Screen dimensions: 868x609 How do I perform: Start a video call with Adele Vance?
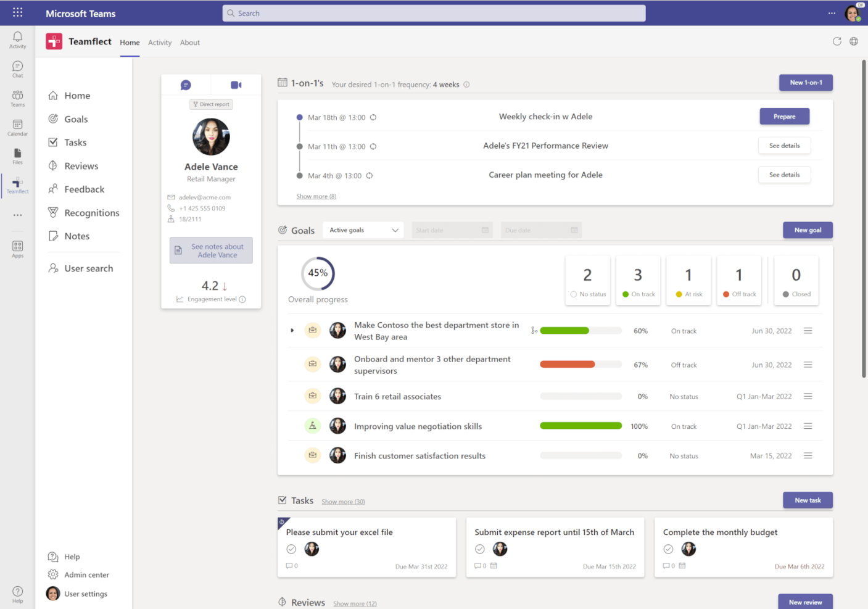pyautogui.click(x=236, y=85)
